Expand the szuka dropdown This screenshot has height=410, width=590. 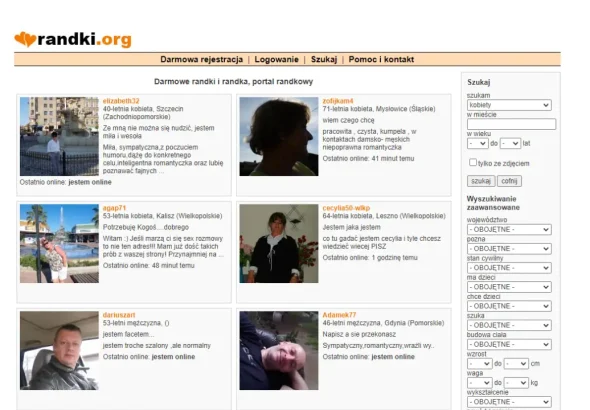[509, 325]
